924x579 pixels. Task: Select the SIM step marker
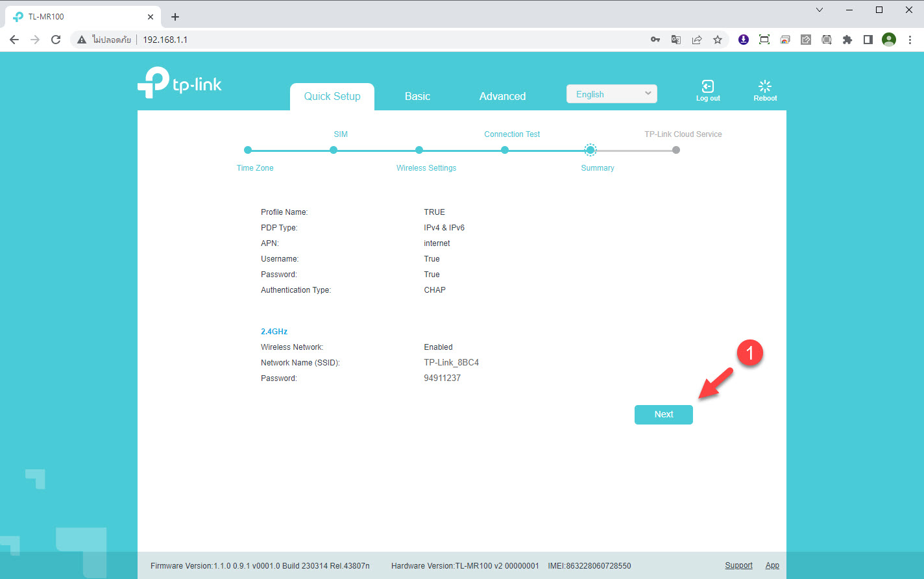point(334,150)
